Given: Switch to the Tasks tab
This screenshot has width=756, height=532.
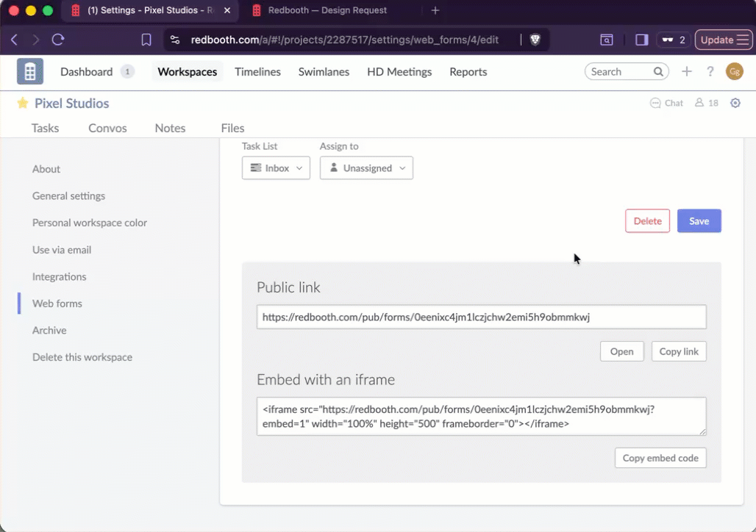Looking at the screenshot, I should click(46, 128).
